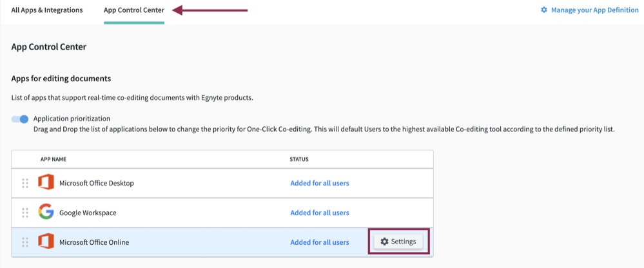Click the STATUS column header
Viewport: 644px width, 268px height.
pyautogui.click(x=299, y=159)
